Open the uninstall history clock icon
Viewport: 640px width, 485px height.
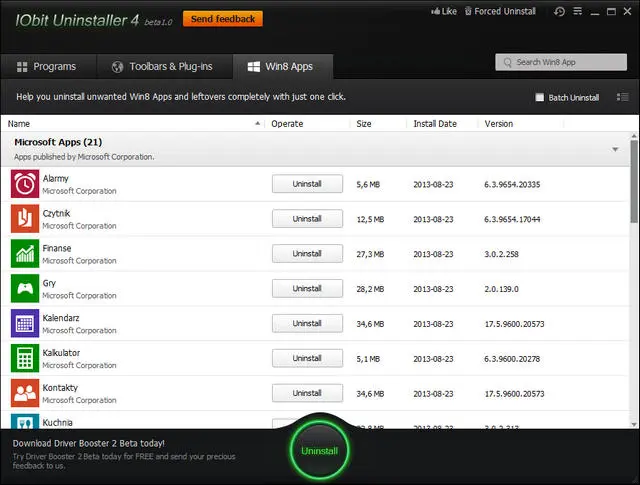tap(559, 11)
